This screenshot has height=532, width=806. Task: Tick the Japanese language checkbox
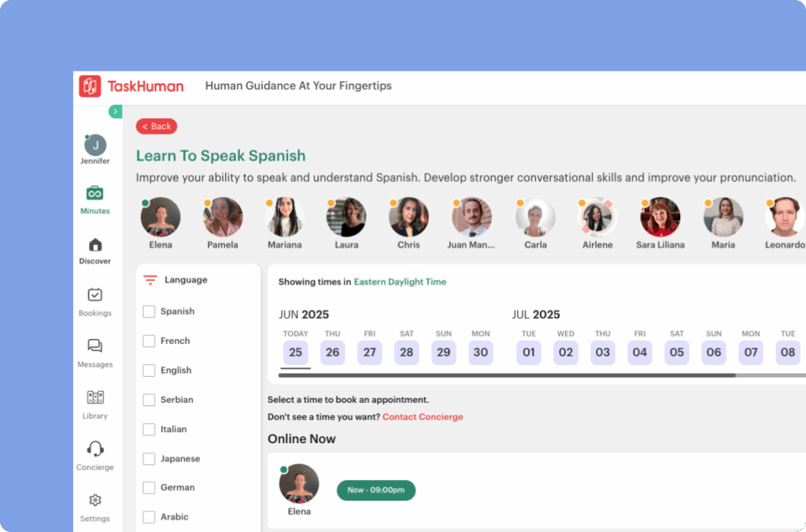pyautogui.click(x=149, y=459)
